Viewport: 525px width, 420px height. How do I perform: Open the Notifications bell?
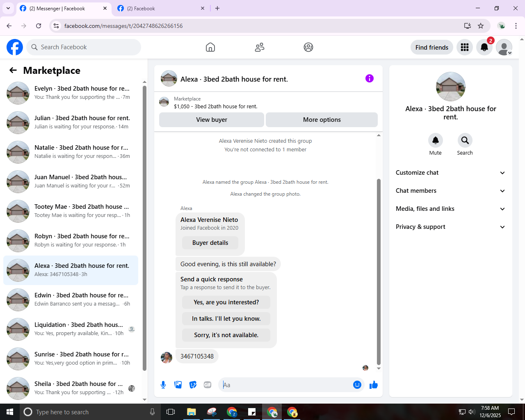(x=484, y=47)
